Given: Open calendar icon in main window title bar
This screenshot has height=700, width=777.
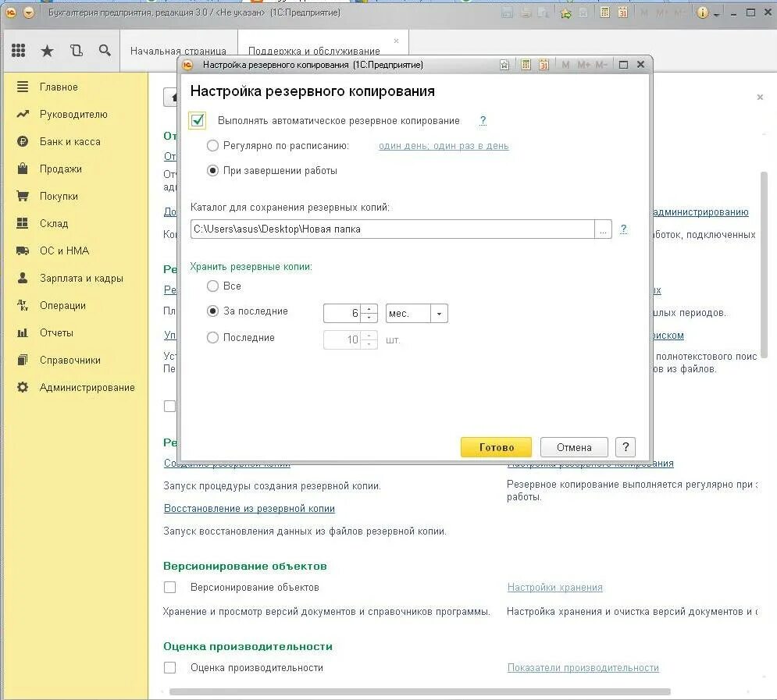Looking at the screenshot, I should tap(623, 12).
